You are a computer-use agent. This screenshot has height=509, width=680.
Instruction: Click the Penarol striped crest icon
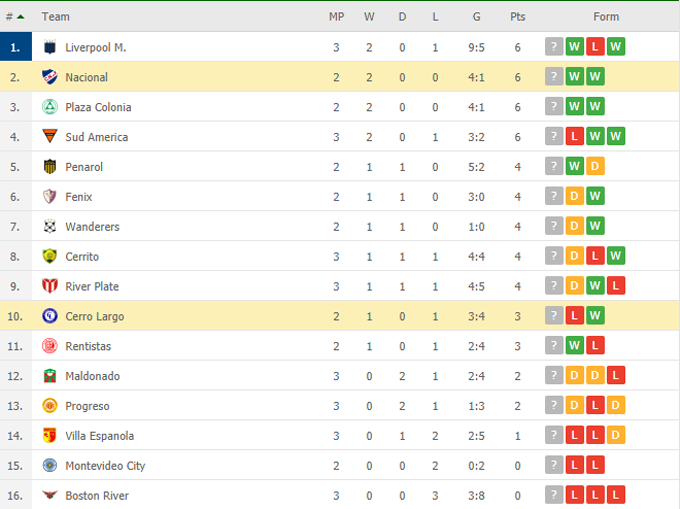50,167
